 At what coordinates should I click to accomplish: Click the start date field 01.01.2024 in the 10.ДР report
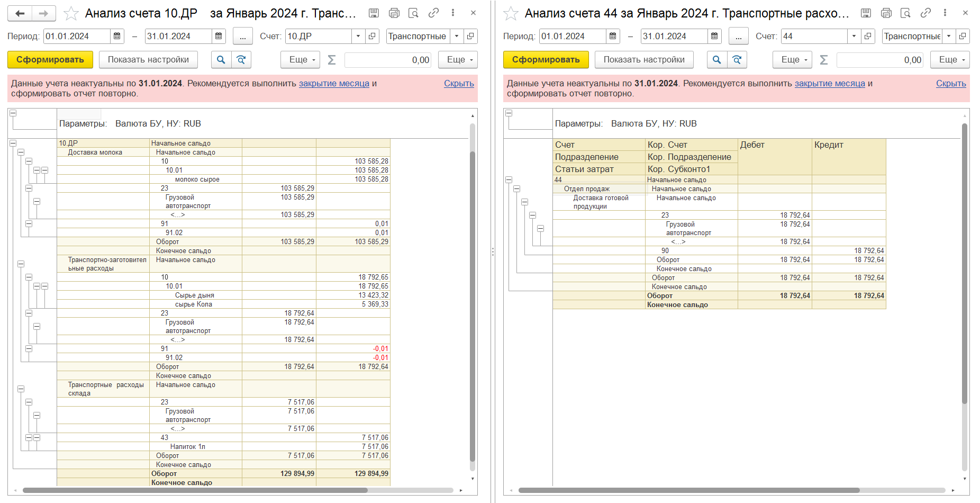click(x=77, y=36)
